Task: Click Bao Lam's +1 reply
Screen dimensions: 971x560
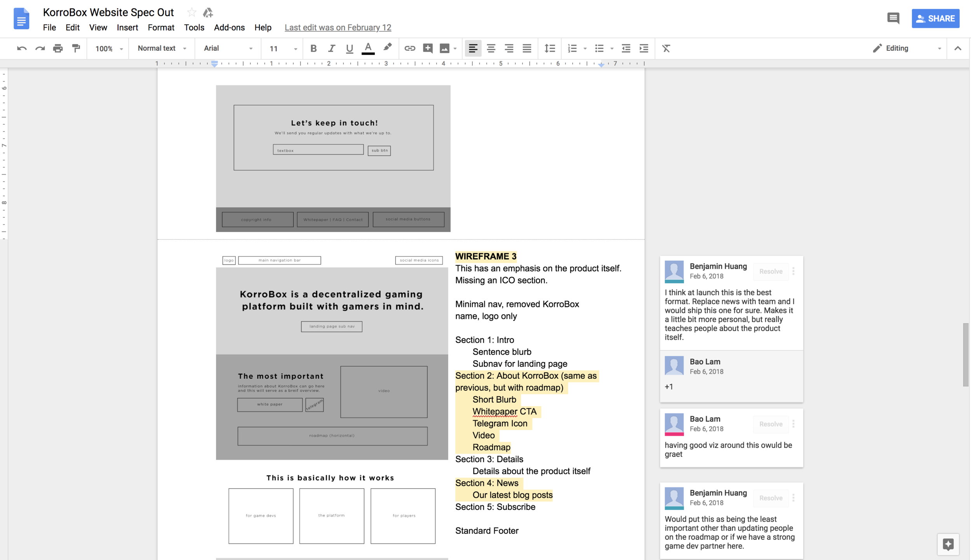Action: click(668, 387)
